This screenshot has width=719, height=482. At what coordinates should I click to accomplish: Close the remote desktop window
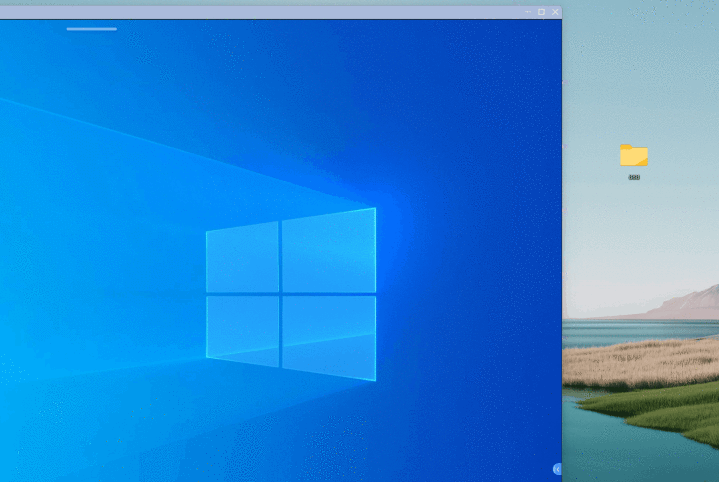tap(555, 12)
